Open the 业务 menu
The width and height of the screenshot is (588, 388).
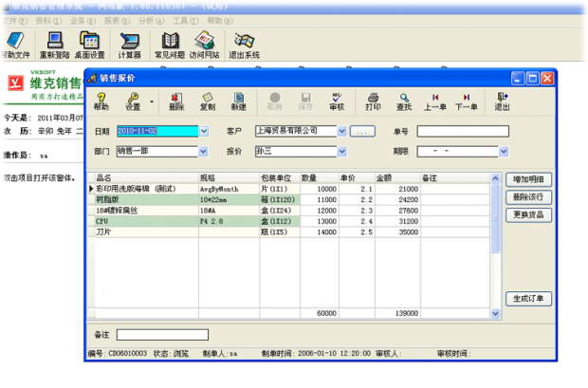(x=83, y=21)
